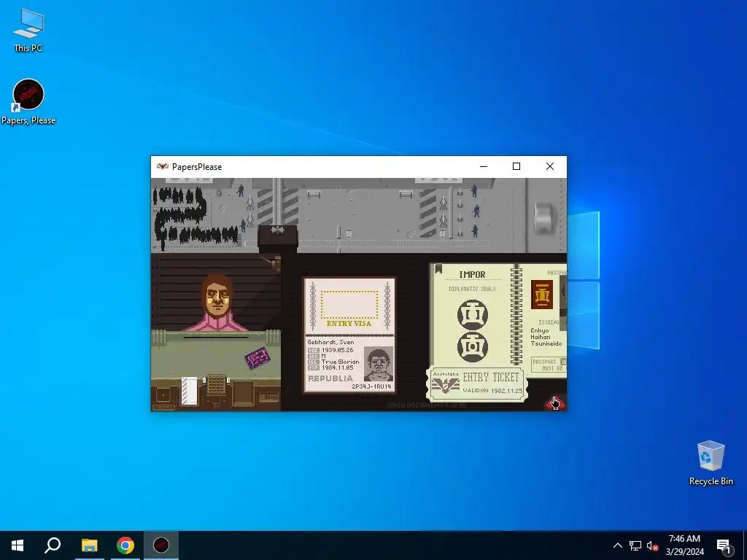Select the Papers, Please desktop shortcut
Screen dimensions: 747x560
pos(28,102)
